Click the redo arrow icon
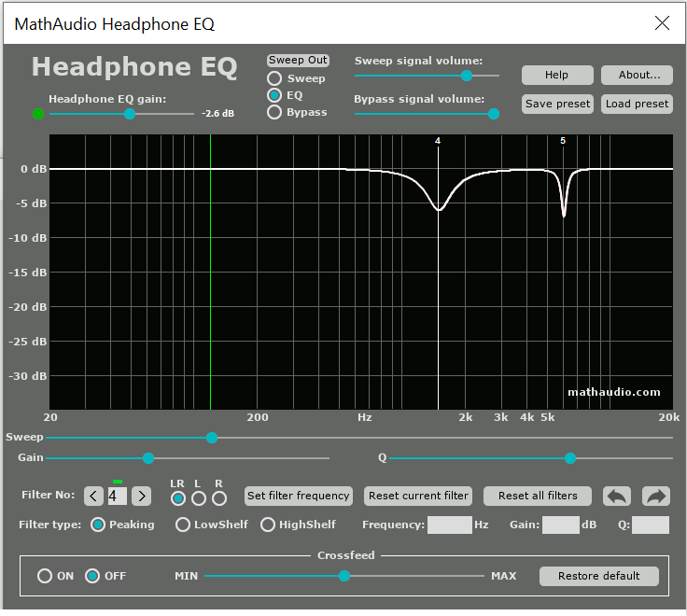Image resolution: width=687 pixels, height=616 pixels. [657, 497]
